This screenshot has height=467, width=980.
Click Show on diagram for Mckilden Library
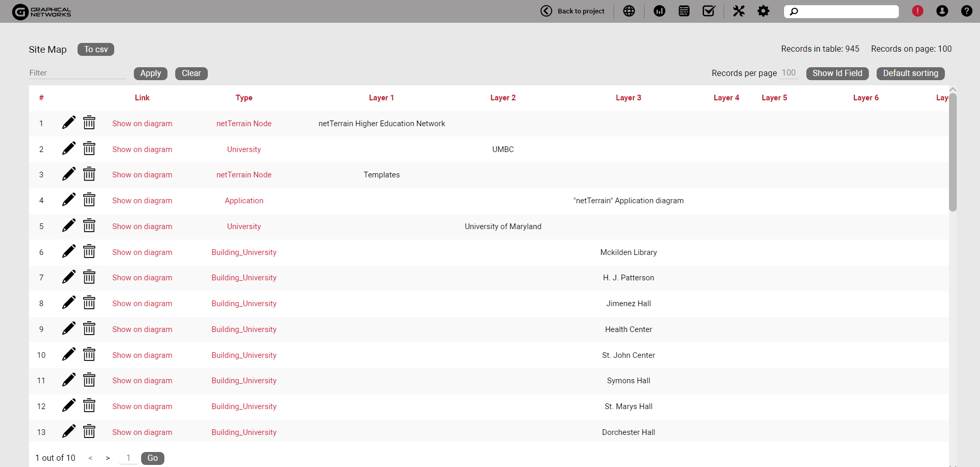point(142,252)
